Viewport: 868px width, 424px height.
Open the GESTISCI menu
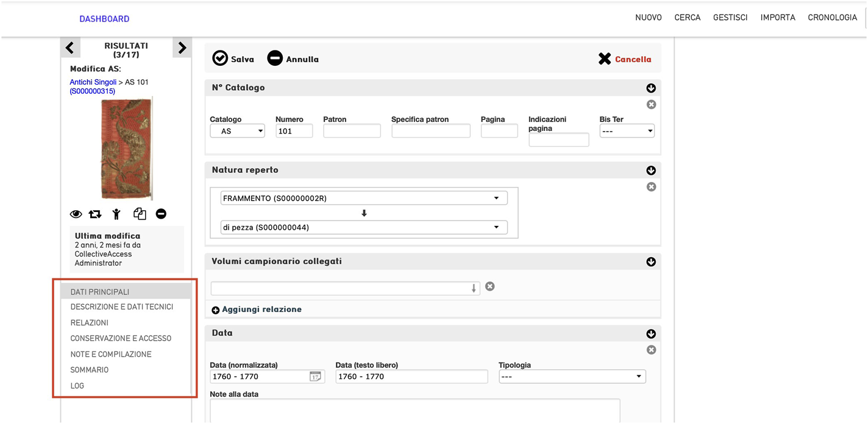click(x=730, y=18)
